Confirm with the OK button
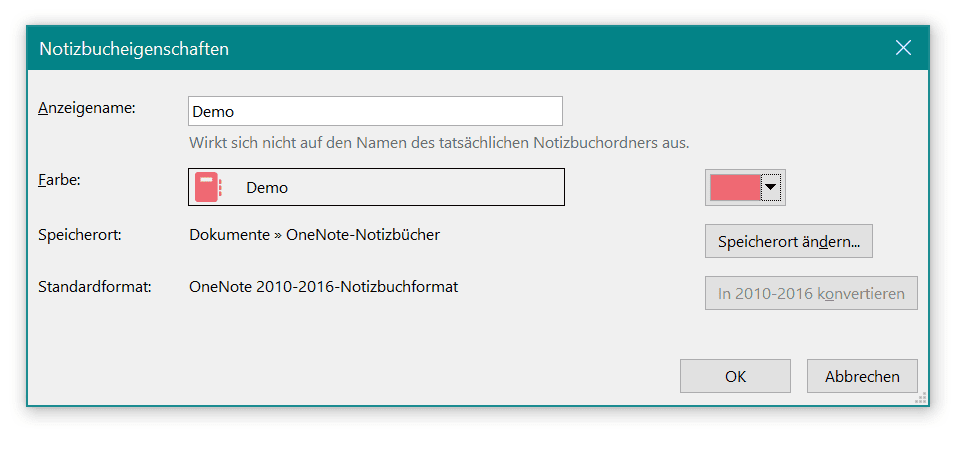This screenshot has width=963, height=453. [x=735, y=376]
